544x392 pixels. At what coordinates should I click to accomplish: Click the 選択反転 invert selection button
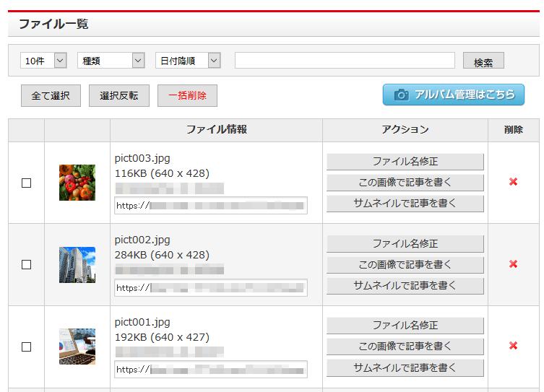tap(119, 96)
